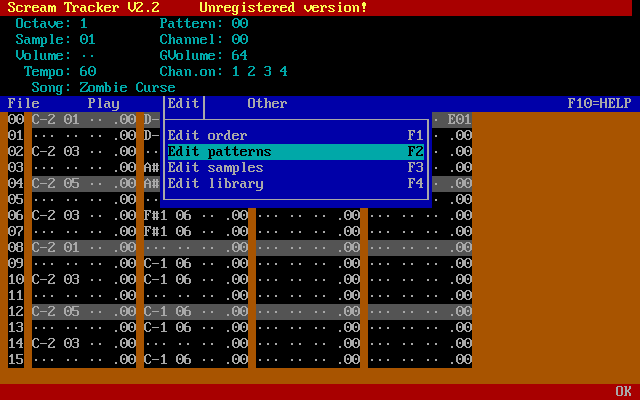
Task: Open the File menu
Action: pos(24,103)
